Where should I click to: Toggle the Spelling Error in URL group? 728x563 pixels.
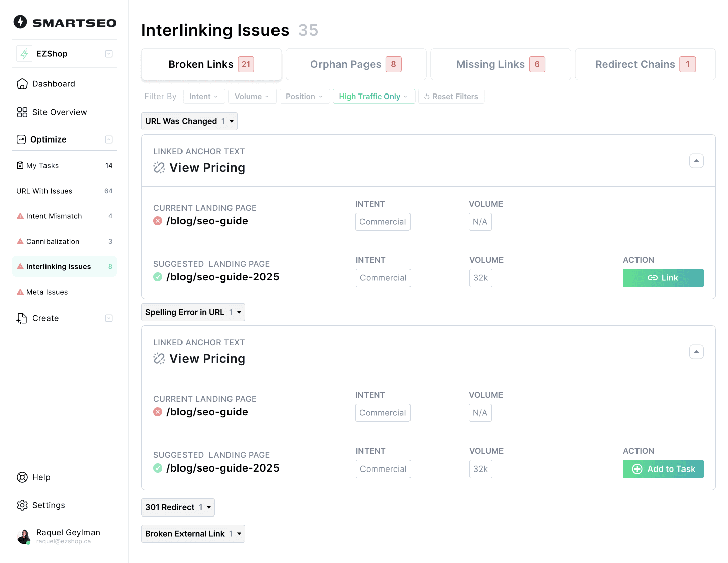[x=193, y=312]
